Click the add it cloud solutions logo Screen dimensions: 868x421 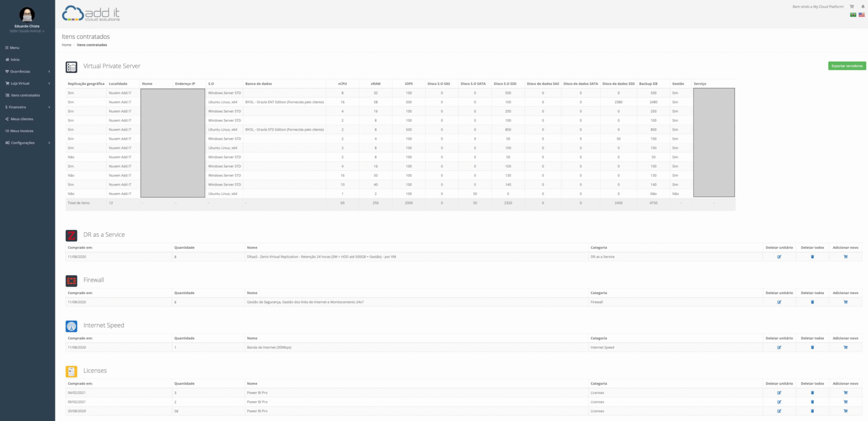coord(91,13)
